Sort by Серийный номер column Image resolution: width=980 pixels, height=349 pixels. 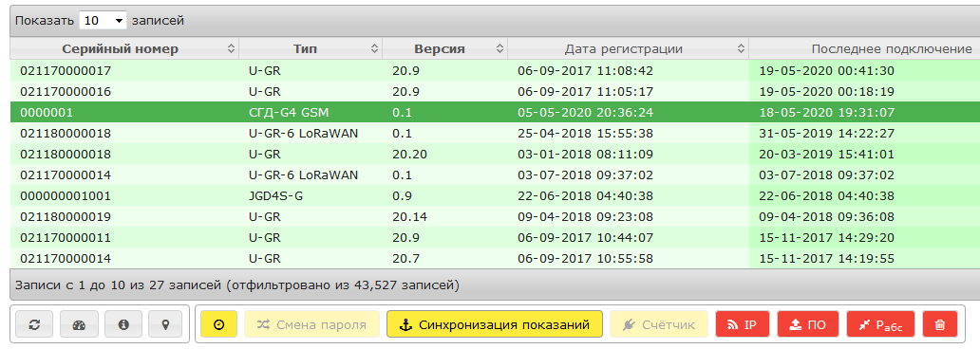(x=124, y=48)
